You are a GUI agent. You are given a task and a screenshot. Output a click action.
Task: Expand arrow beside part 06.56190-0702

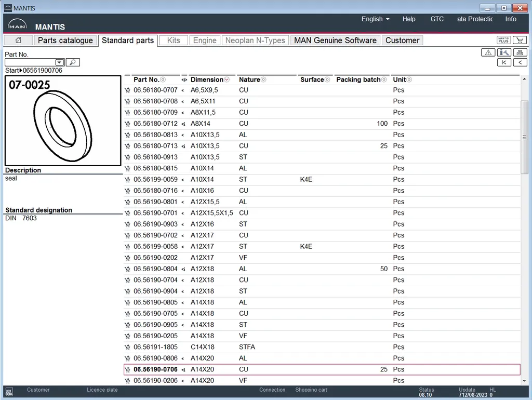coord(183,236)
